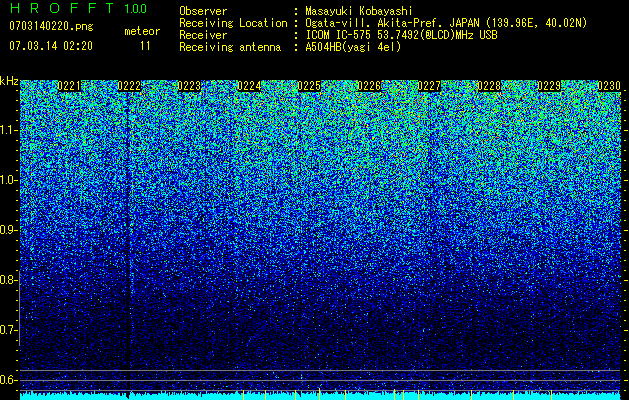Select the Ogata-vill. Akita-Pref. JAPAN location text

pyautogui.click(x=446, y=23)
